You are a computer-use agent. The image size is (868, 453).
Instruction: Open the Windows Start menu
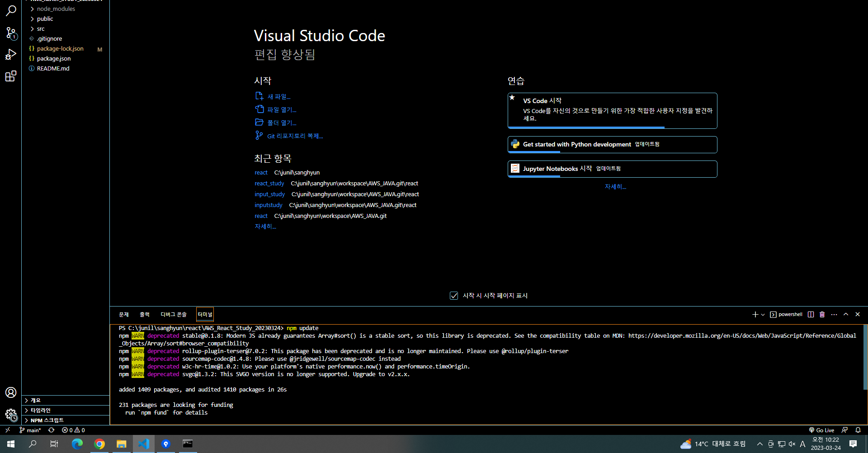click(x=11, y=444)
